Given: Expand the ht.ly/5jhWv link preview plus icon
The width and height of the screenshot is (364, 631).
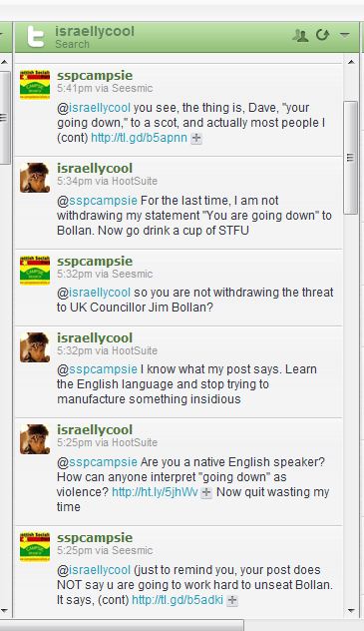Looking at the screenshot, I should coord(206,492).
